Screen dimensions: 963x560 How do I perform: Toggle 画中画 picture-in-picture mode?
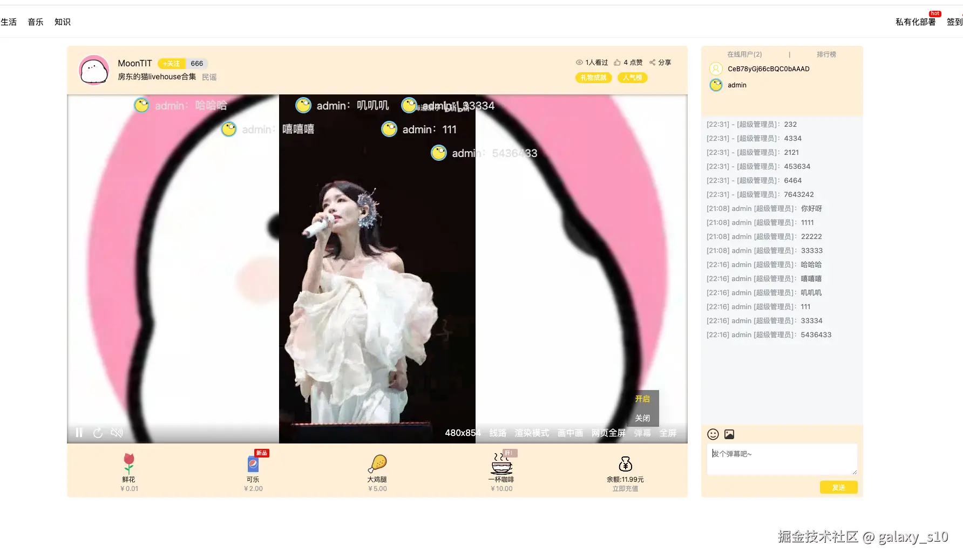point(570,433)
